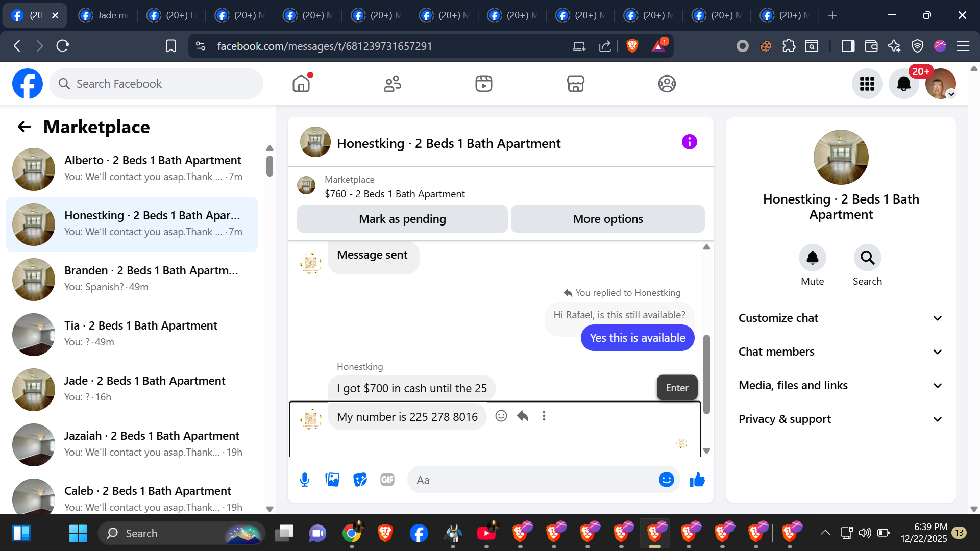Image resolution: width=980 pixels, height=551 pixels.
Task: Open Facebook notifications bell
Action: 903,84
